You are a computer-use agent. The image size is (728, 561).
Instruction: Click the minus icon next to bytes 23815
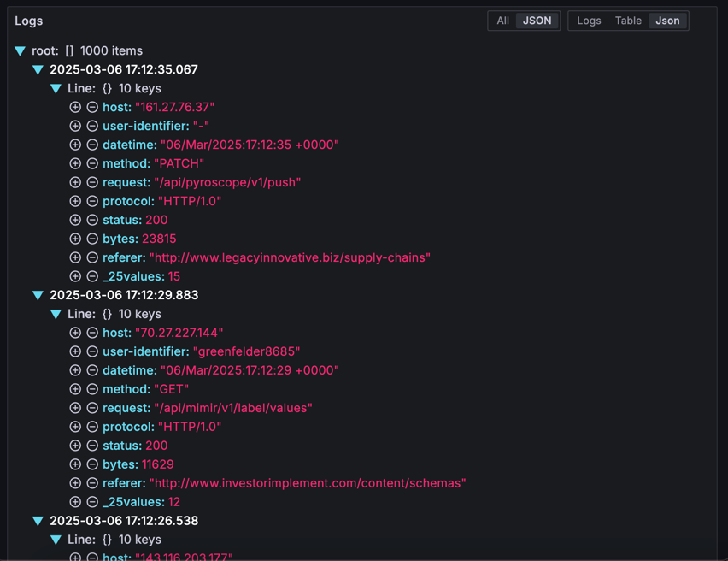coord(92,239)
